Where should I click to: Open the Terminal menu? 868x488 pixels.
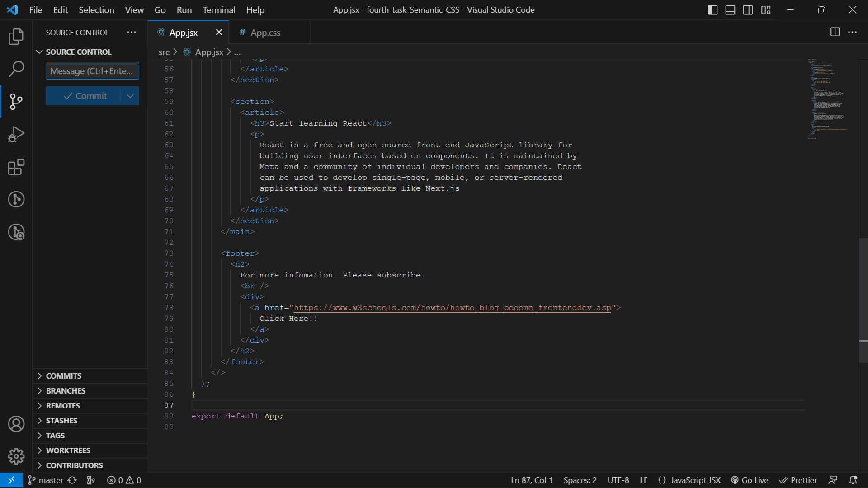218,9
